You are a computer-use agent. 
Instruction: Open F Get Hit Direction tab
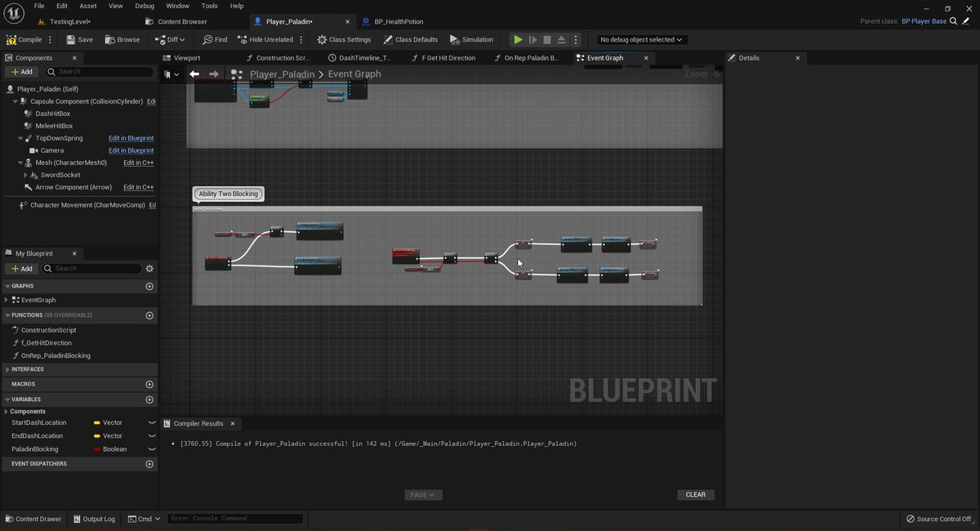pyautogui.click(x=448, y=58)
